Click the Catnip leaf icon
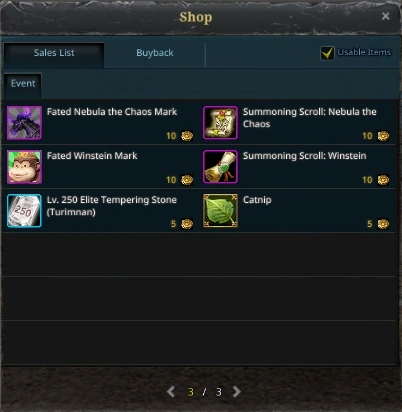 point(220,211)
